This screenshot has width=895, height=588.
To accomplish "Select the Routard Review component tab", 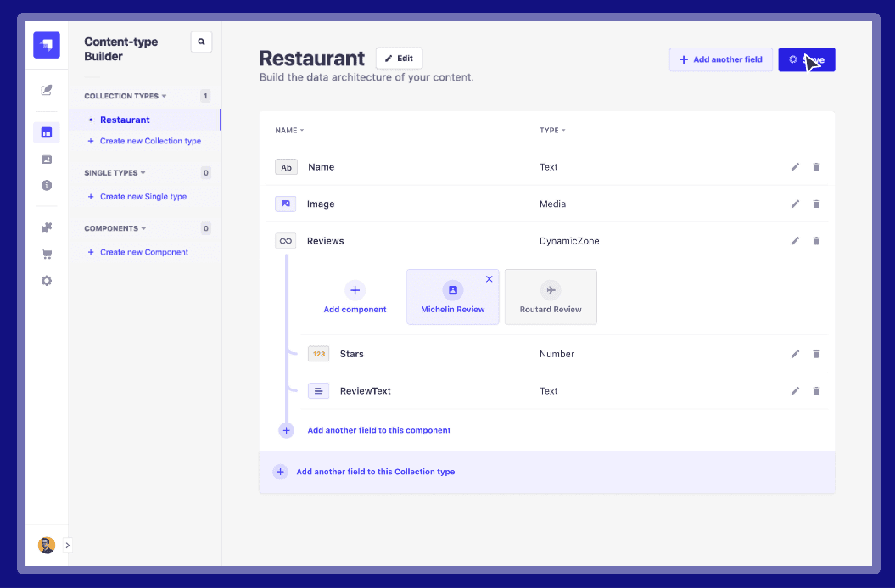I will click(x=551, y=297).
